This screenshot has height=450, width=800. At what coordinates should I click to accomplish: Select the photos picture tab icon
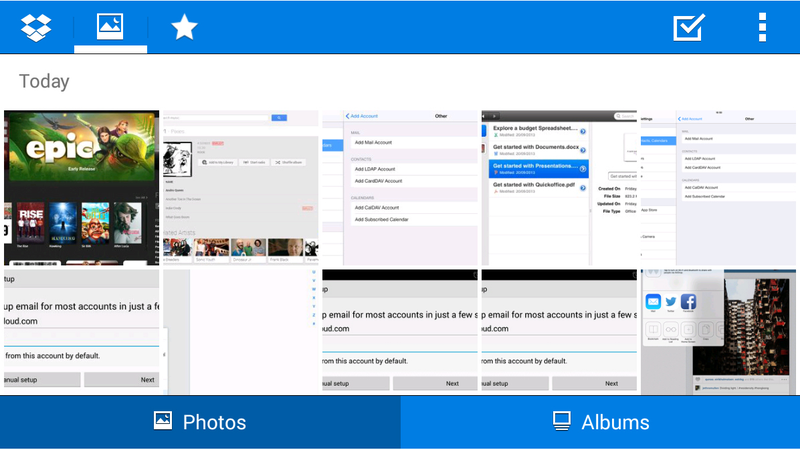[110, 27]
